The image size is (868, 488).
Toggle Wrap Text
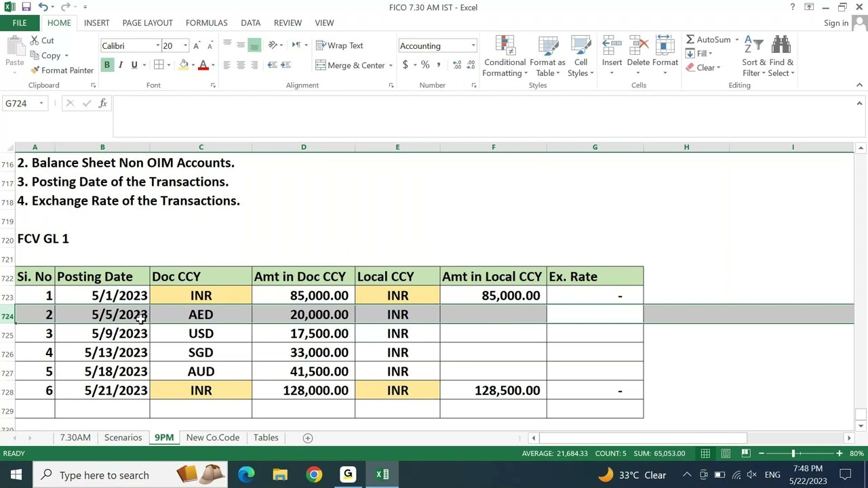tap(339, 45)
